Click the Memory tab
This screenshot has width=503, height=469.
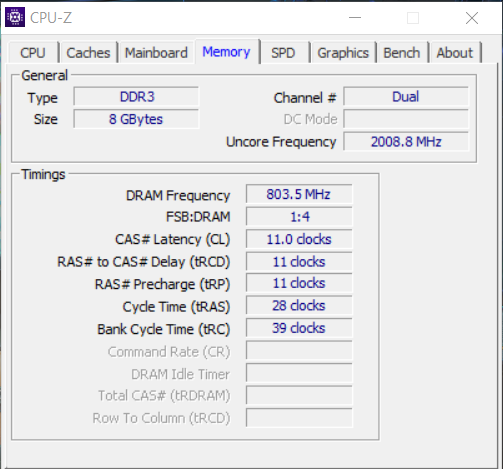coord(226,52)
